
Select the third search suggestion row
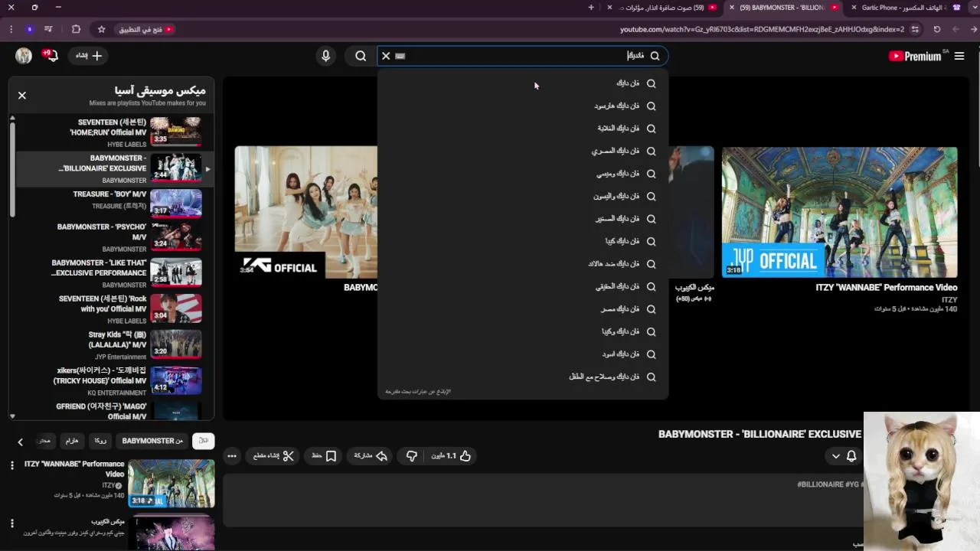[x=523, y=129]
